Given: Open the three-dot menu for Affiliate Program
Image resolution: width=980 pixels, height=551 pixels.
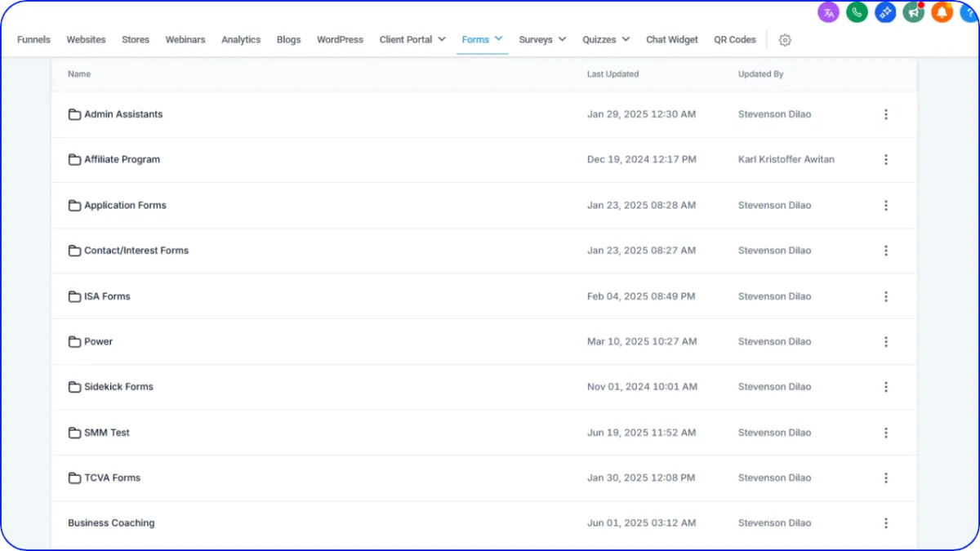Looking at the screenshot, I should (886, 160).
